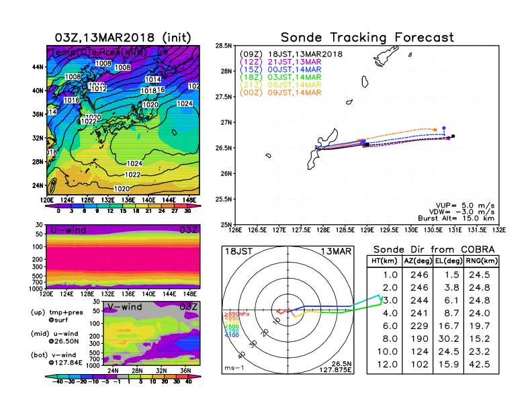Click the "18JST" label on the hodograph

pyautogui.click(x=239, y=251)
